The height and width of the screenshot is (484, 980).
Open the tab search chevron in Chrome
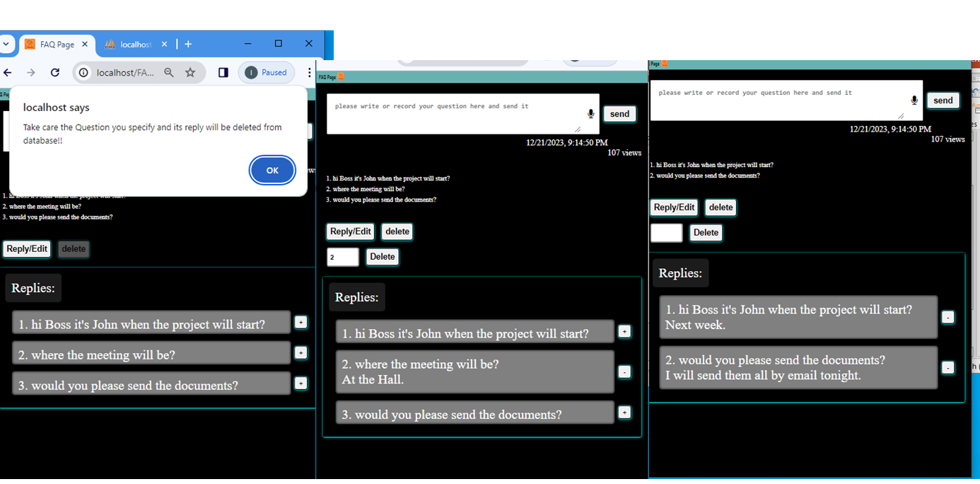point(6,44)
